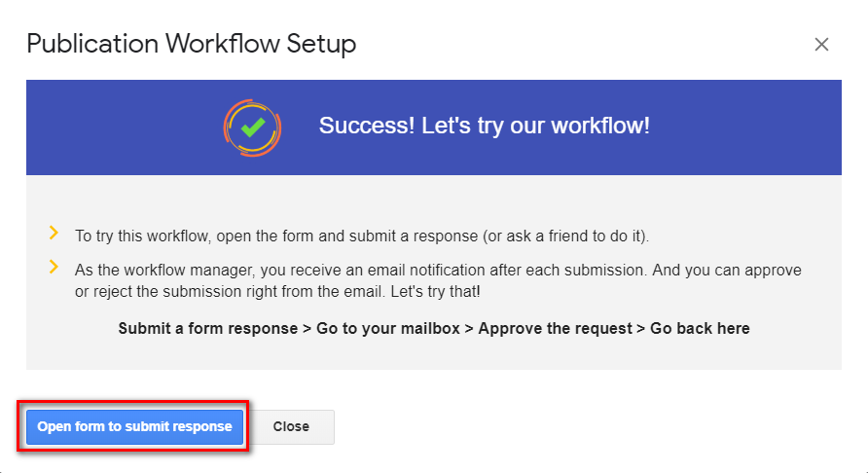Click the 'To try this workflow' instruction text
This screenshot has height=473, width=868.
click(x=362, y=236)
